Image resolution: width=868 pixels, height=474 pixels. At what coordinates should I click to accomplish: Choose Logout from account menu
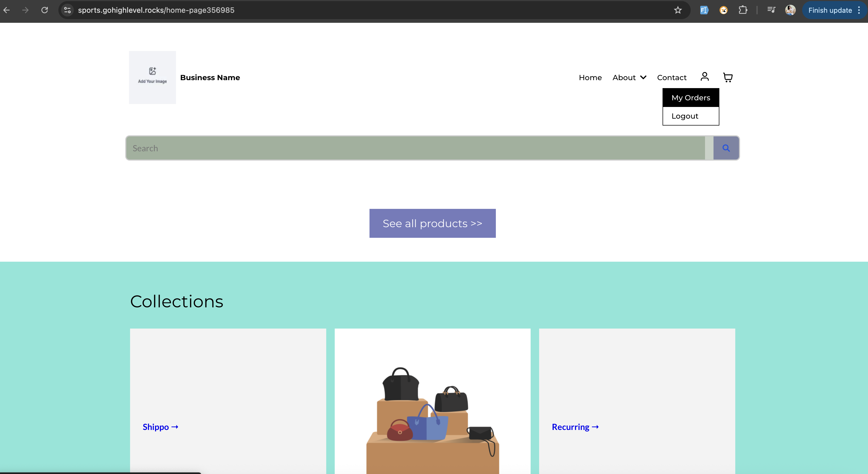[x=685, y=116]
